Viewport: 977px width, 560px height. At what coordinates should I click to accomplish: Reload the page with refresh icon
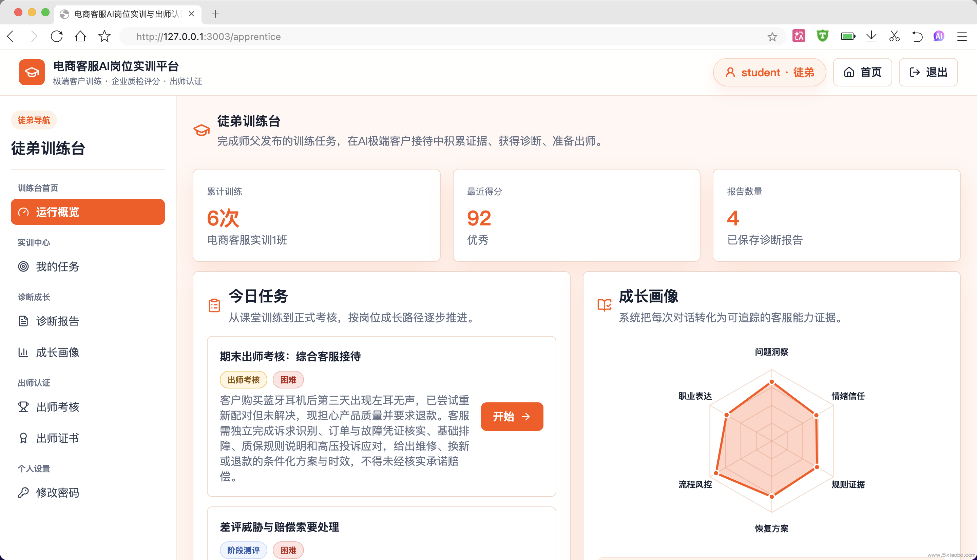[57, 37]
